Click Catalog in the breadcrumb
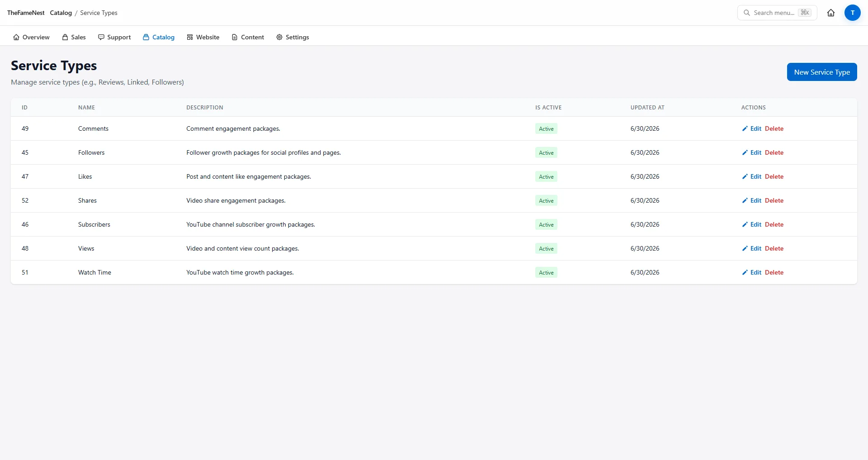Image resolution: width=868 pixels, height=460 pixels. pyautogui.click(x=61, y=13)
